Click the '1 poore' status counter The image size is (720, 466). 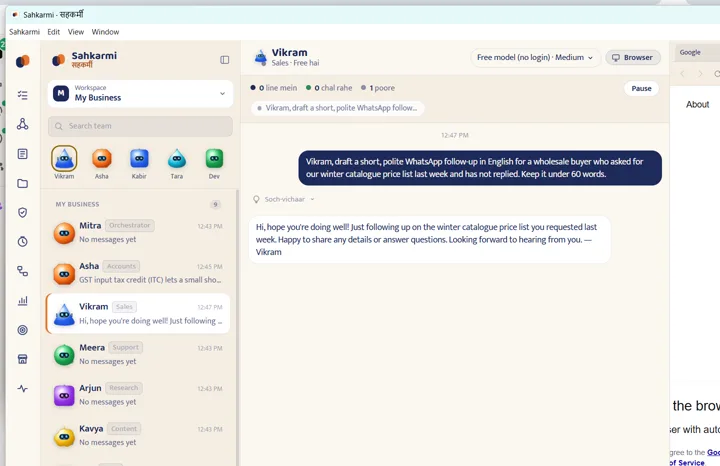coord(378,88)
